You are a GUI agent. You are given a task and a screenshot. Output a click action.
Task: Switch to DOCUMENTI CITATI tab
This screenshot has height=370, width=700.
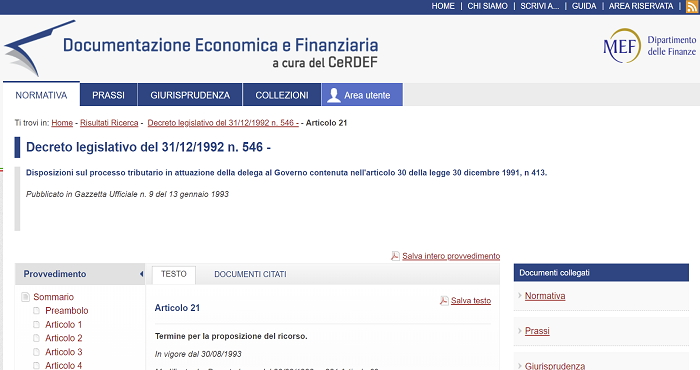(x=250, y=274)
